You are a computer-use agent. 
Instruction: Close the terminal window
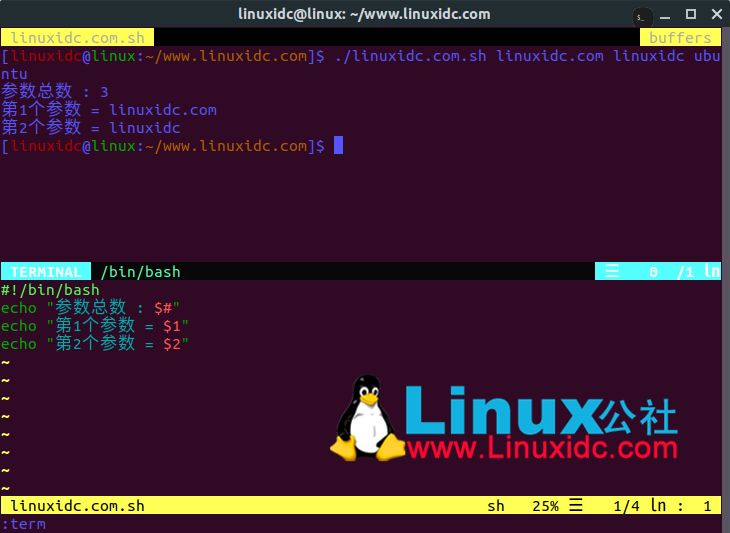717,14
